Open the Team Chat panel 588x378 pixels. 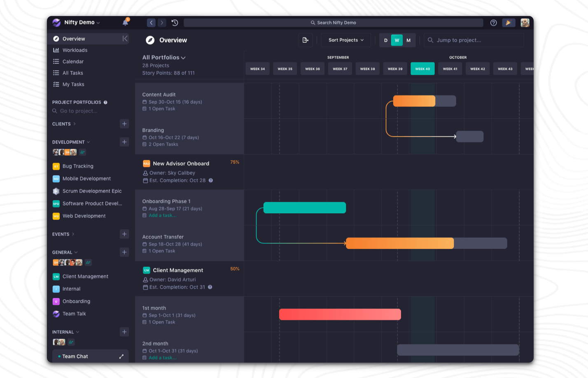click(90, 357)
